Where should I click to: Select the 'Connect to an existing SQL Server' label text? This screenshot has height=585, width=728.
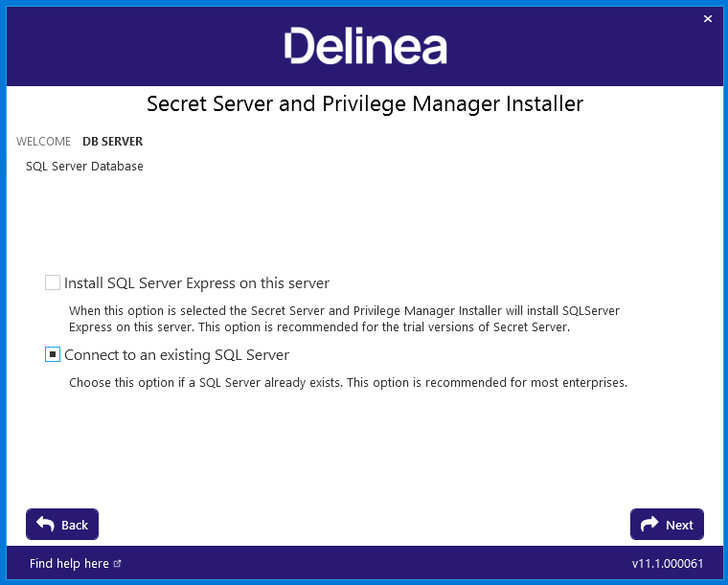point(177,355)
